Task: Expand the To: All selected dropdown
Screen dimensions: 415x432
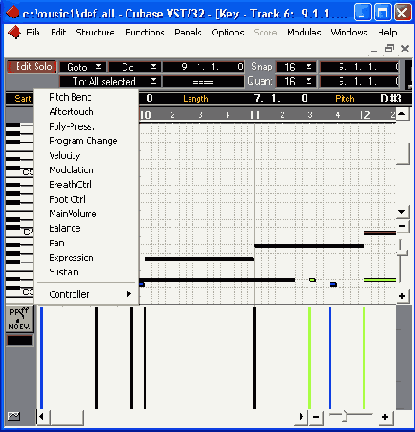Action: coord(110,81)
